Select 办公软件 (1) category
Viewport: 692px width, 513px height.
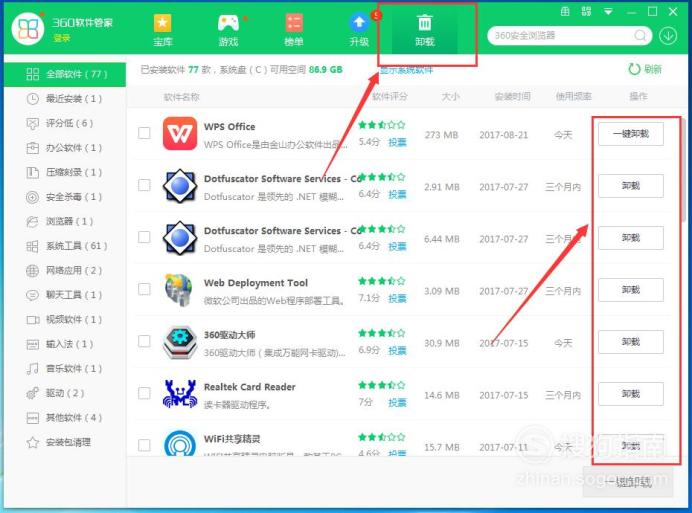(x=65, y=147)
